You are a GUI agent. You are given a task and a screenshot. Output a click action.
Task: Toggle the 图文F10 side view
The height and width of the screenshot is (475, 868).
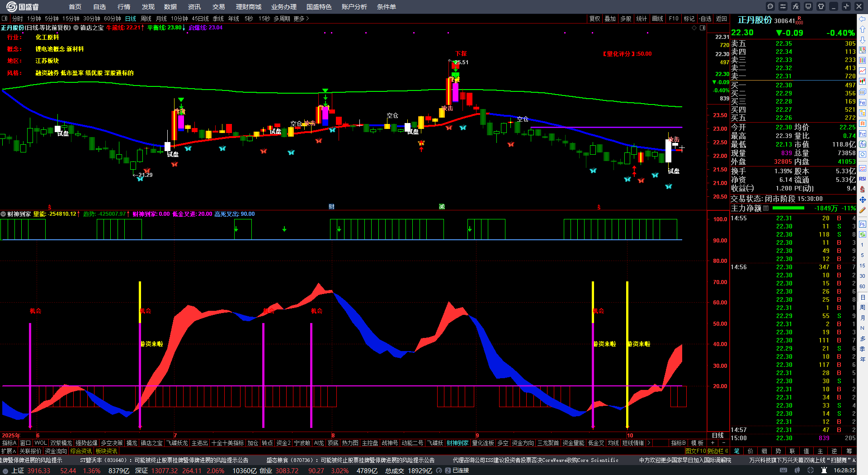695,451
